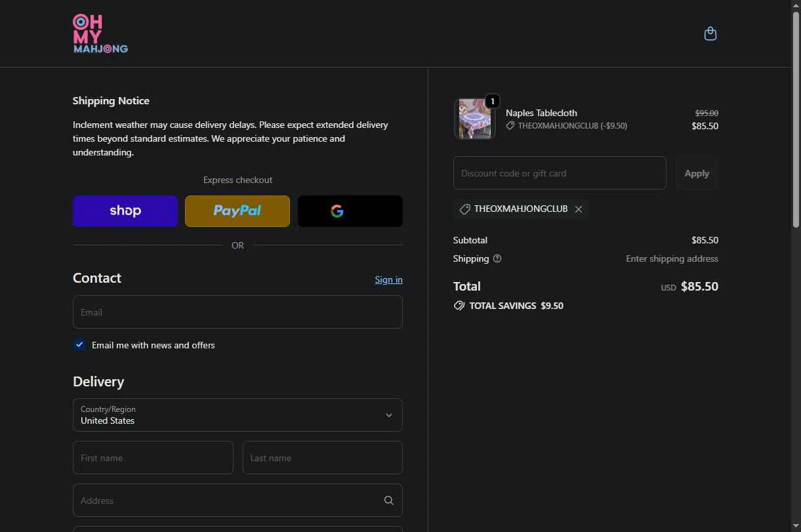This screenshot has height=532, width=801.
Task: Click the Contact section heading
Action: (x=97, y=278)
